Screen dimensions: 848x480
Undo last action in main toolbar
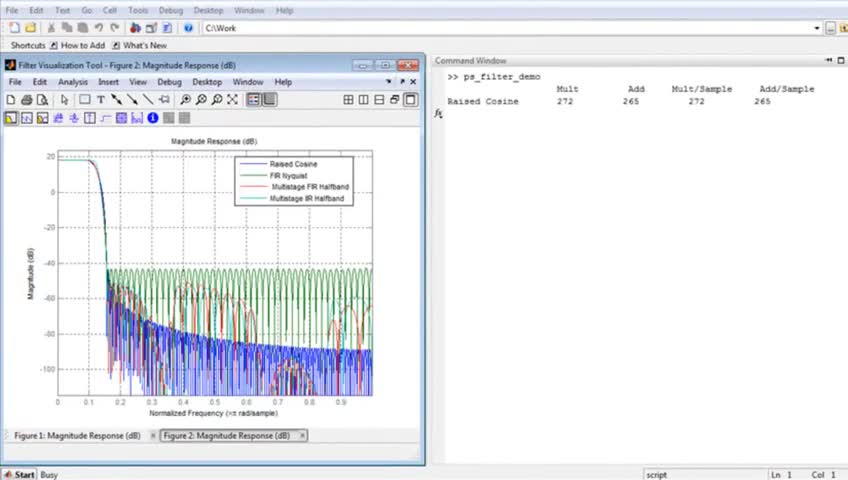click(98, 28)
